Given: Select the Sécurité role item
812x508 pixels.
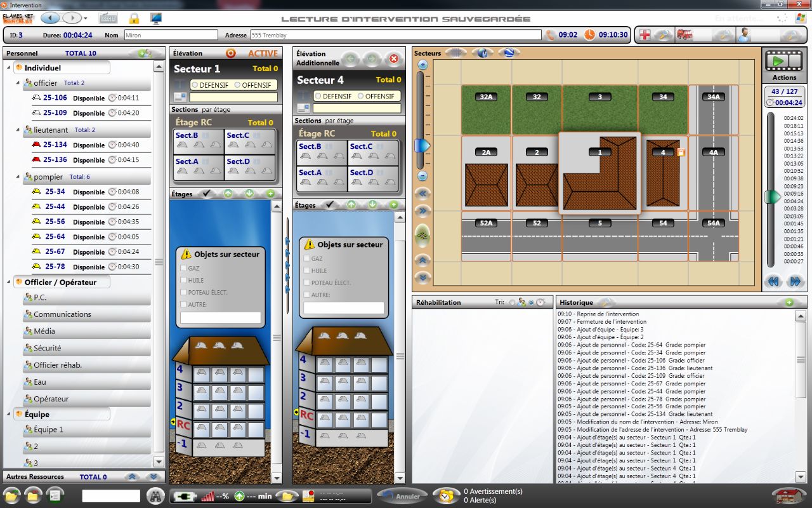Looking at the screenshot, I should tap(47, 348).
